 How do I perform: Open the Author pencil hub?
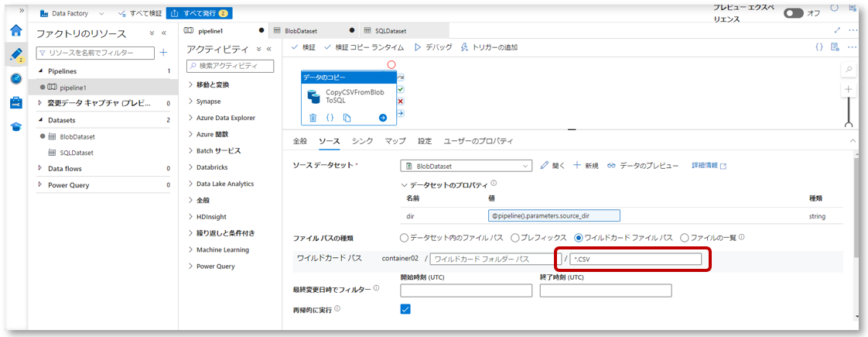(x=16, y=53)
